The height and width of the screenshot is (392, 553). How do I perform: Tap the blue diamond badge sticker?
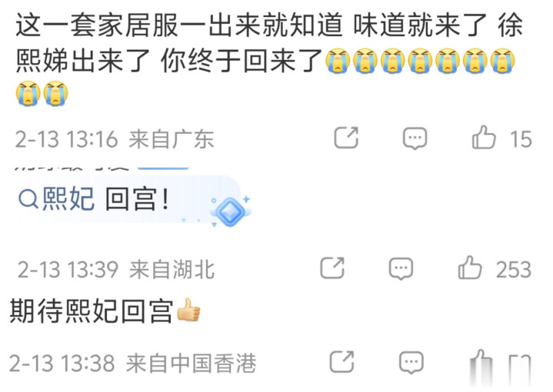tap(230, 211)
